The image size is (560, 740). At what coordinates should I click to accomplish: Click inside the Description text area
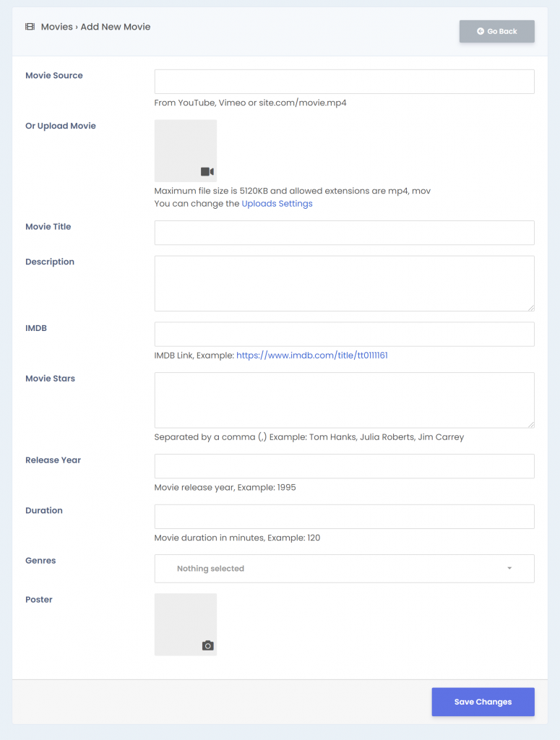point(345,283)
